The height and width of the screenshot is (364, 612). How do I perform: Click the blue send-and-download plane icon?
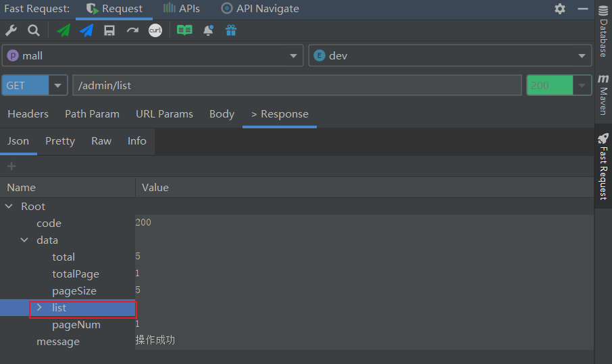click(x=86, y=30)
